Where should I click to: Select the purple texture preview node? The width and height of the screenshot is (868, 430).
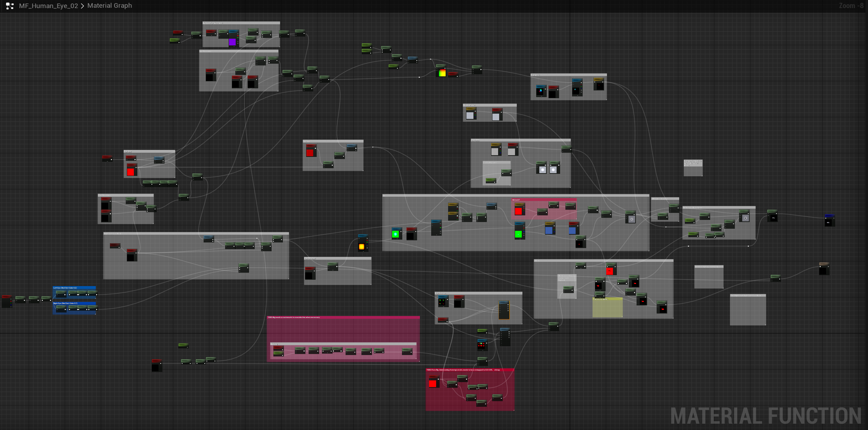click(x=232, y=42)
